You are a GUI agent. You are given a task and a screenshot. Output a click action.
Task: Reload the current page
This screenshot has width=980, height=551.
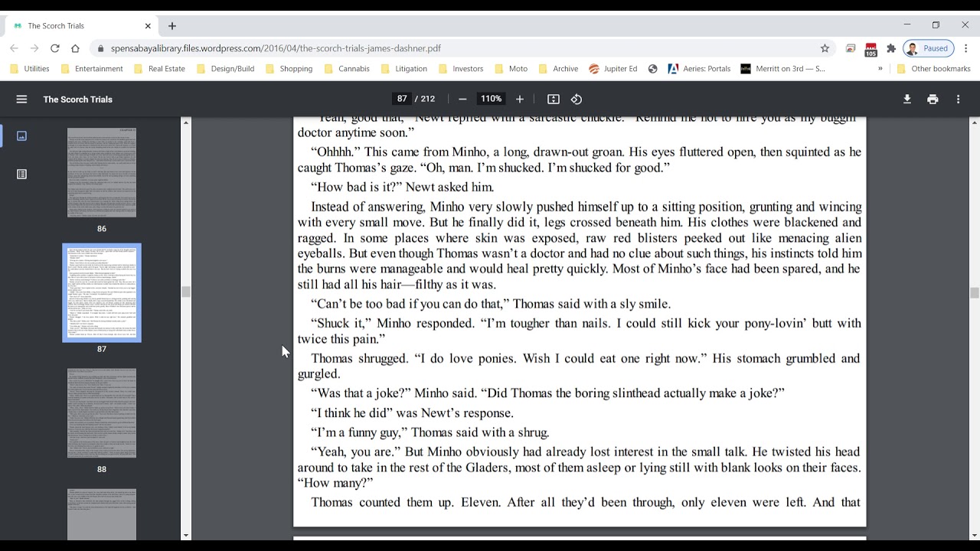tap(55, 48)
